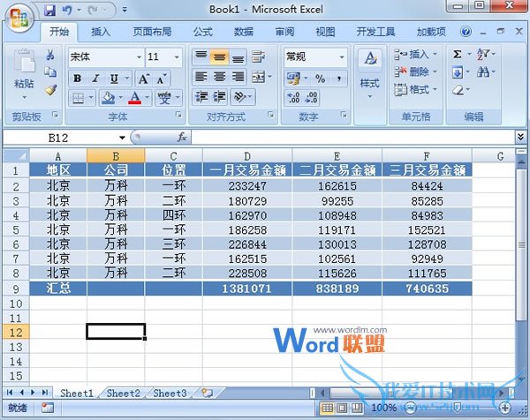This screenshot has width=530, height=420.
Task: Save workbook via quick access toolbar
Action: click(x=50, y=10)
